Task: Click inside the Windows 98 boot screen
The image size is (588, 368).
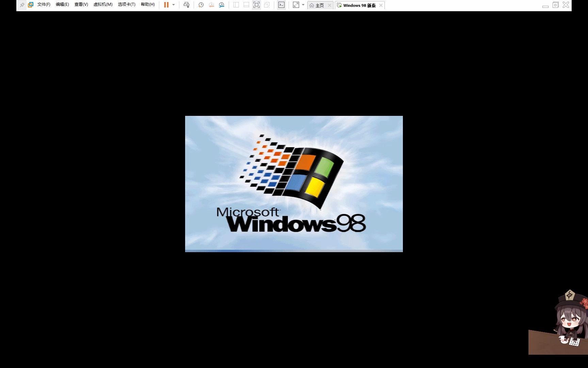Action: 294,184
